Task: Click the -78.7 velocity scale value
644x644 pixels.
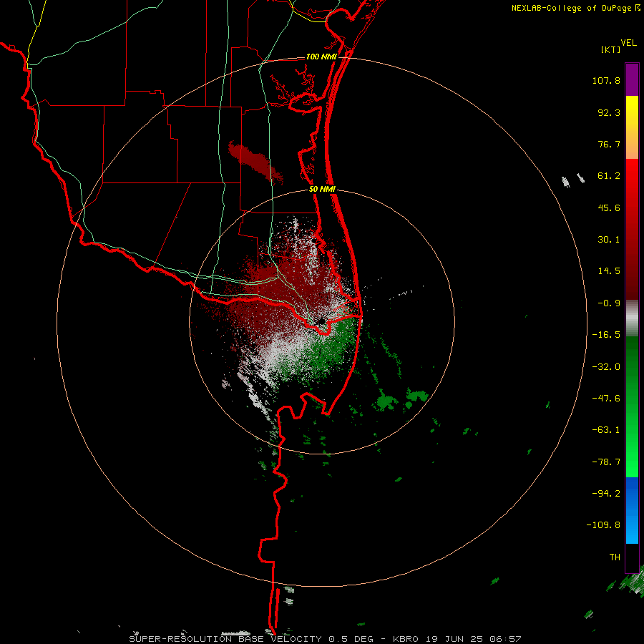Action: 606,462
